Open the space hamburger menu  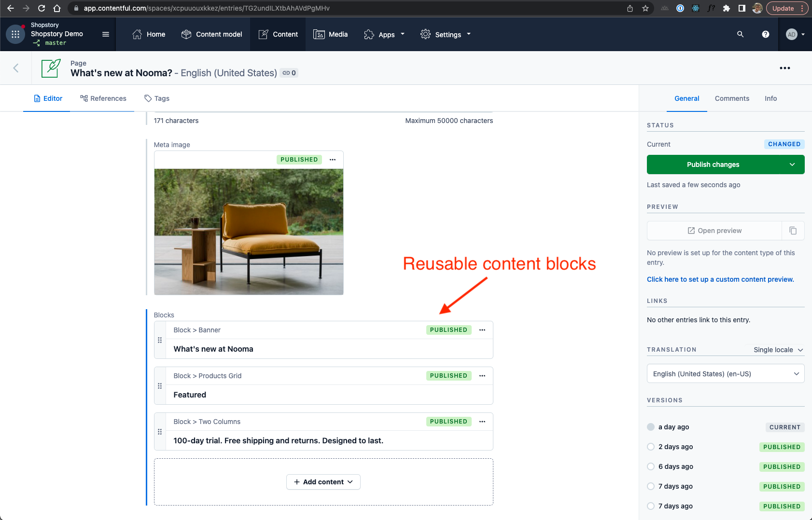coord(106,34)
